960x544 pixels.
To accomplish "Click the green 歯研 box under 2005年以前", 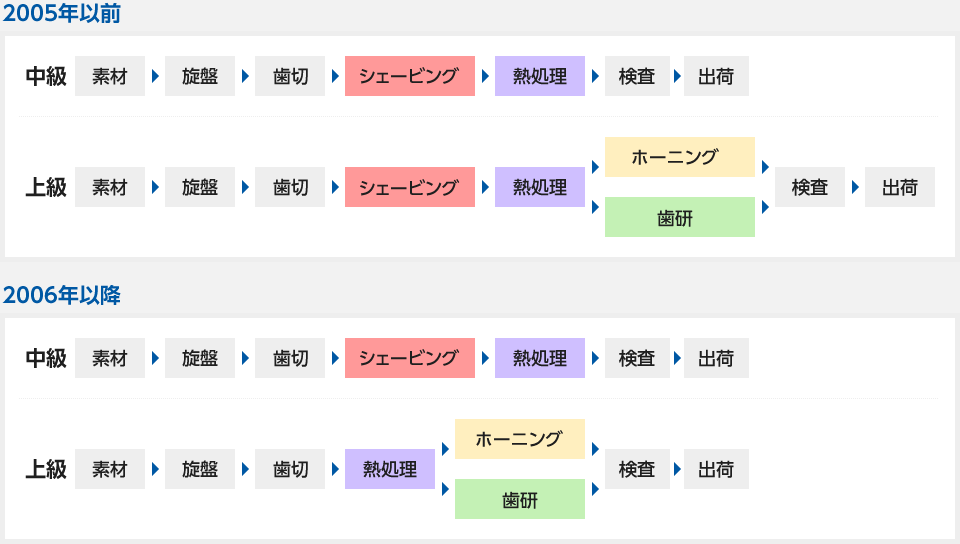I will (680, 217).
